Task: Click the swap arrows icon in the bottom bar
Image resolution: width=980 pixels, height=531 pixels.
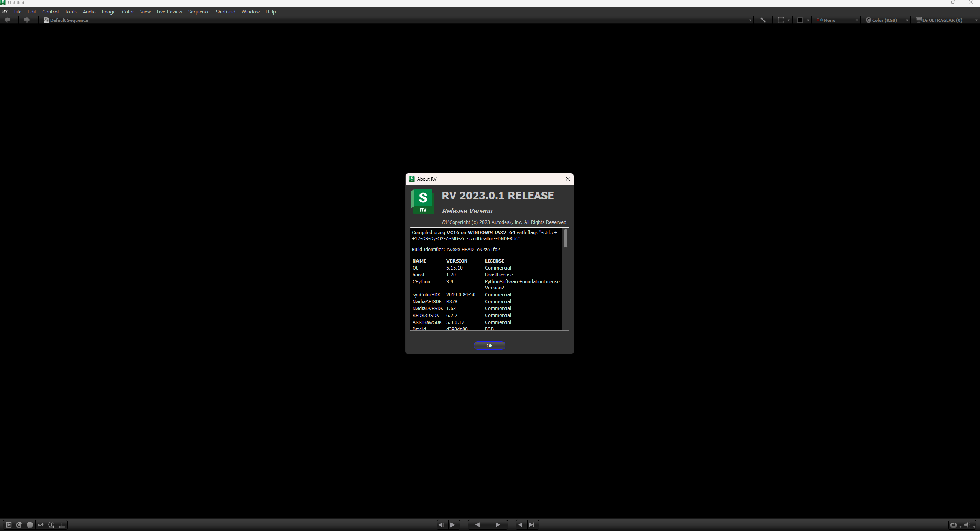Action: coord(41,524)
